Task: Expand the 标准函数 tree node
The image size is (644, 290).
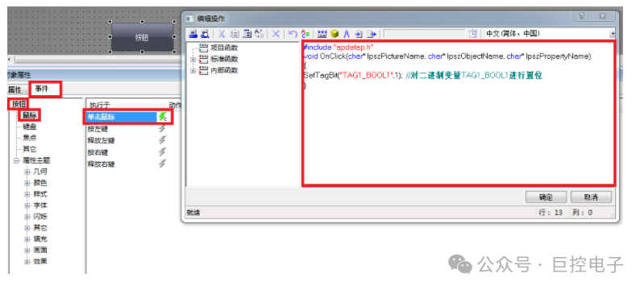Action: 193,59
